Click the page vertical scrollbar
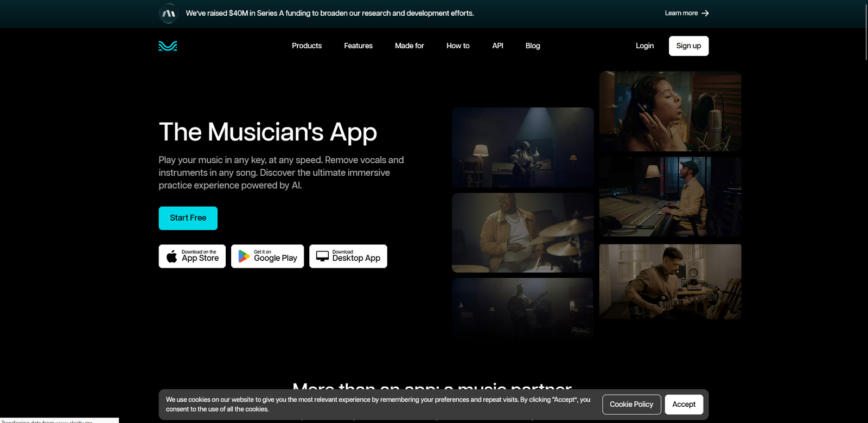Viewport: 868px width, 423px height. [865, 33]
